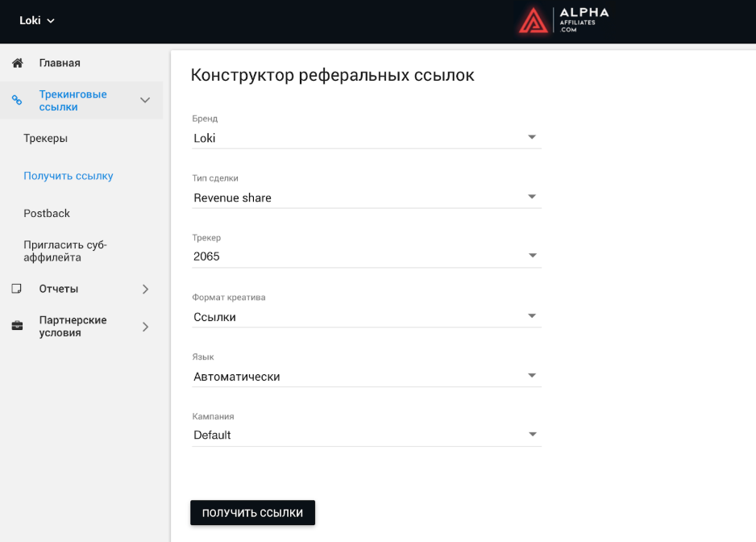
Task: Collapse the Трекинговые ссылки chevron
Action: point(145,100)
